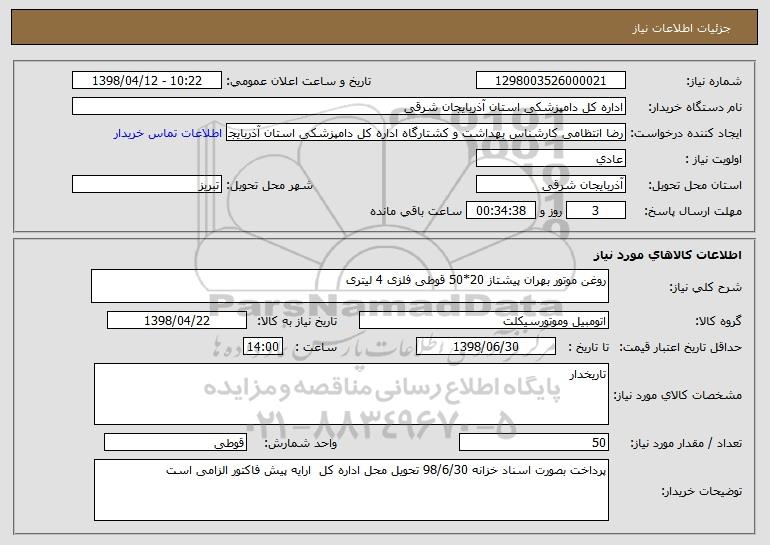Click the label استان محل تحویل
The width and height of the screenshot is (770, 545).
click(x=695, y=186)
